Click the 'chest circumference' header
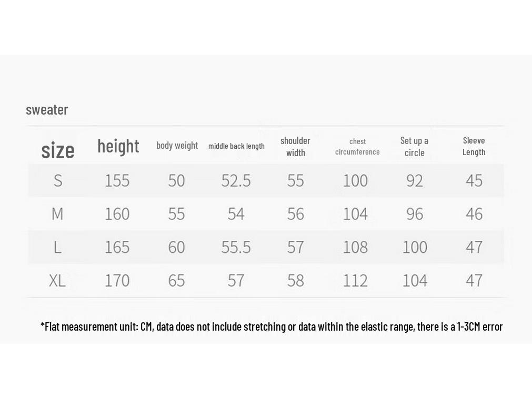Screen dimensions: 532x399 (357, 147)
